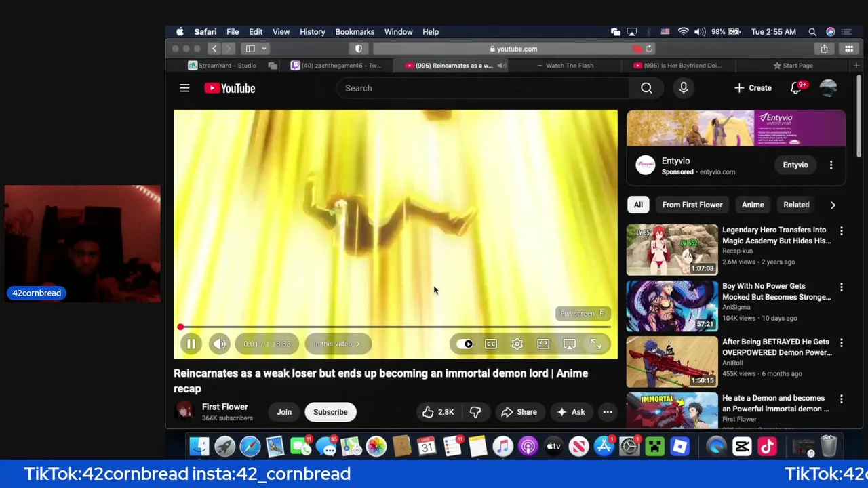Expand In this video chapters

coord(338,344)
